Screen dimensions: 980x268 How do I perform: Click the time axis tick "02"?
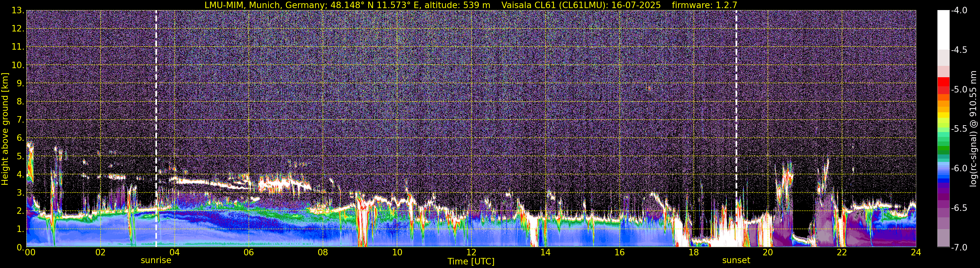point(100,252)
